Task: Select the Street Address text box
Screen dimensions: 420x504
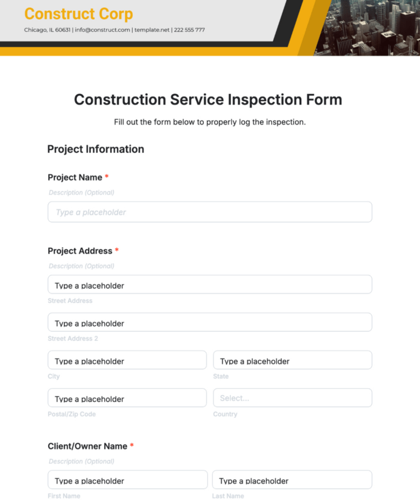Action: [209, 284]
